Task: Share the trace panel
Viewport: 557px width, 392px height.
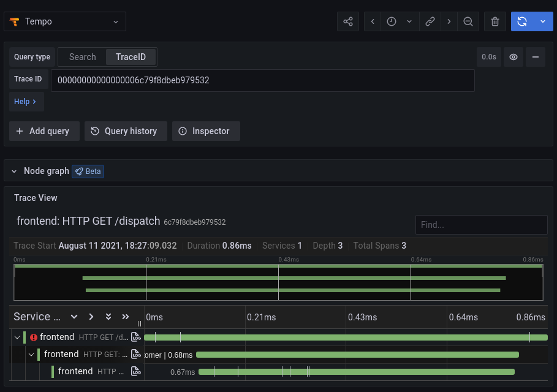Action: point(348,21)
